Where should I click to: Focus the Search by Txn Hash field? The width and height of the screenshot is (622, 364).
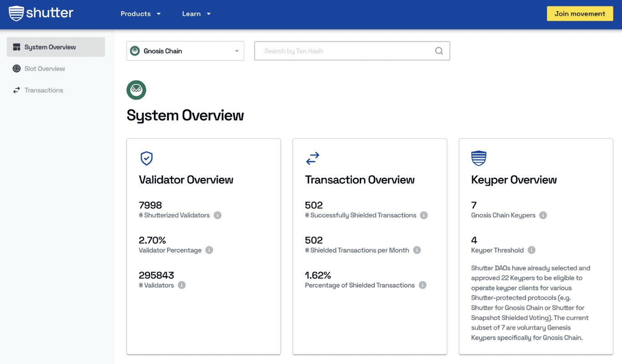(x=352, y=51)
